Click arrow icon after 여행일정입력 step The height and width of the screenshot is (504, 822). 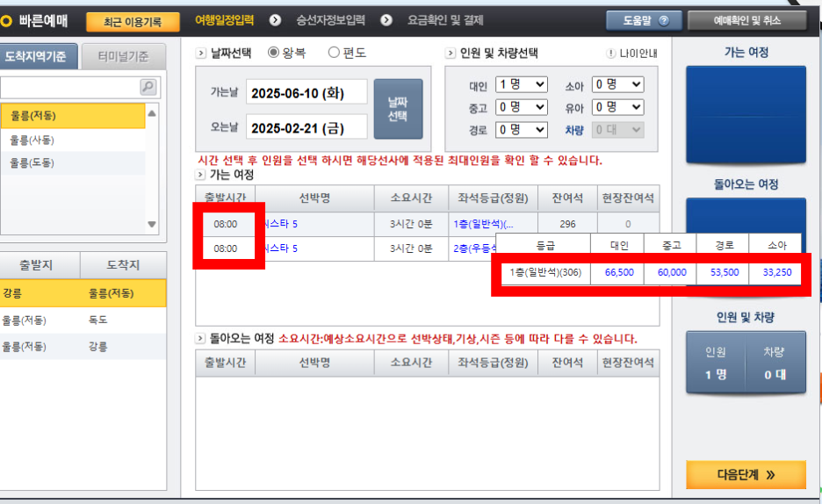[275, 20]
